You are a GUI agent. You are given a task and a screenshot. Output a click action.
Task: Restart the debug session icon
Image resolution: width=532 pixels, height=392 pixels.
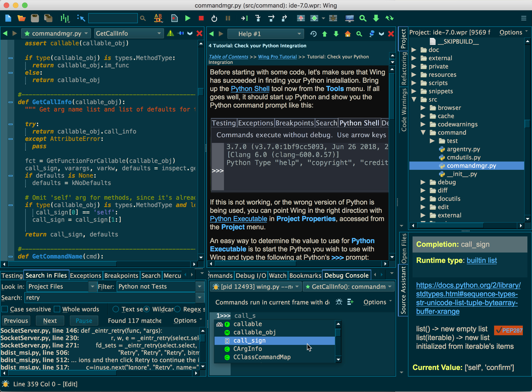pos(214,18)
